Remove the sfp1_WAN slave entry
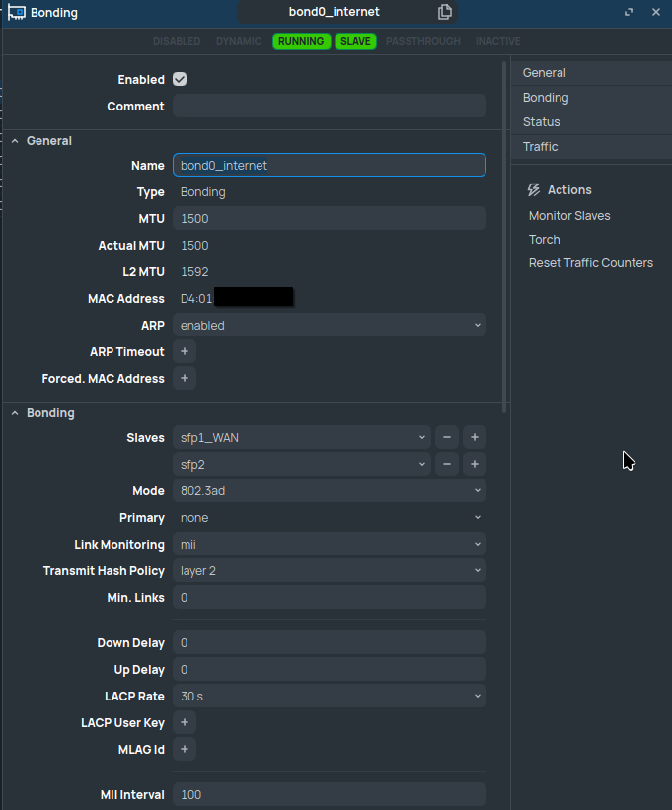The image size is (672, 810). pos(447,437)
